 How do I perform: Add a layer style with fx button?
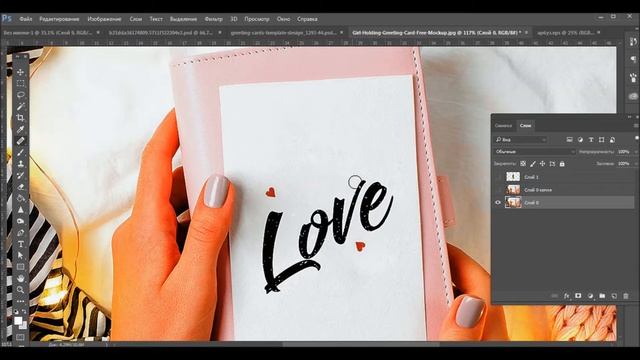point(567,296)
